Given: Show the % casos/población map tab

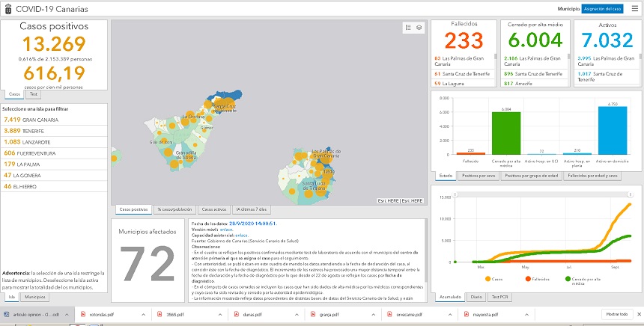Looking at the screenshot, I should (x=174, y=209).
